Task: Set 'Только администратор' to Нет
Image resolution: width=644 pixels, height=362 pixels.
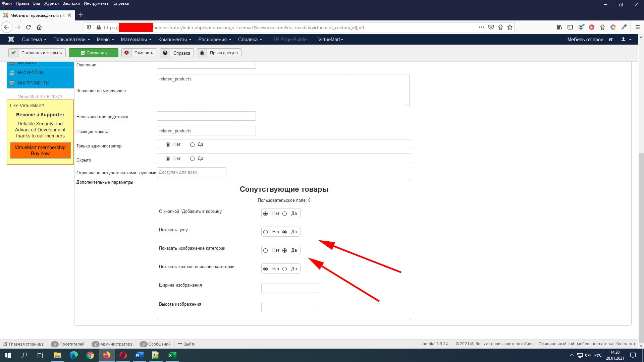Action: (x=168, y=144)
